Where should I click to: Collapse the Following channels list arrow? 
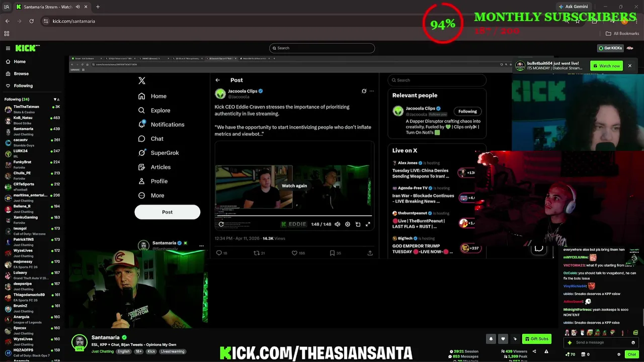click(55, 99)
